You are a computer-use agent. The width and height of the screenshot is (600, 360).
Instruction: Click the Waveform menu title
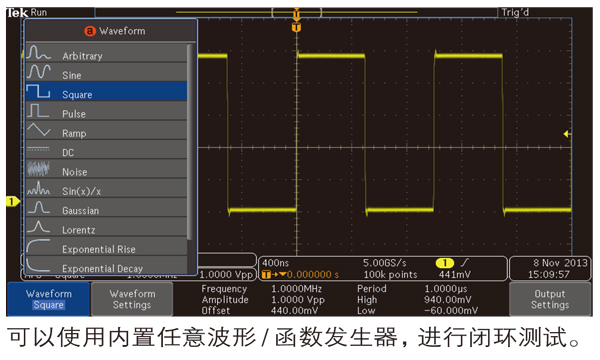pyautogui.click(x=122, y=31)
